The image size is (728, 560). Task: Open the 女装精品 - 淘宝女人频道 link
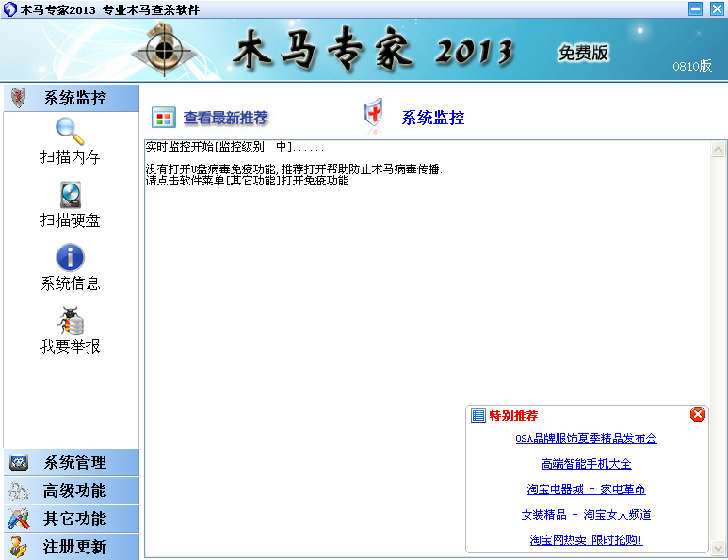pos(586,515)
